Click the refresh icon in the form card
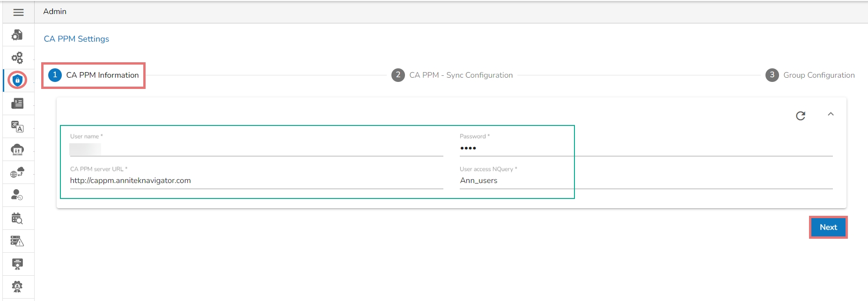The image size is (868, 301). 801,116
